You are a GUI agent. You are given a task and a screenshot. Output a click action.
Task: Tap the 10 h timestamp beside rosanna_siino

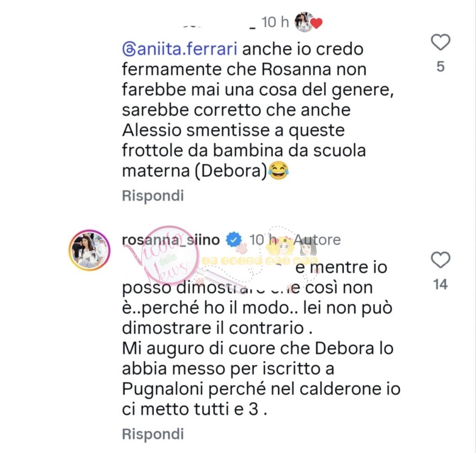263,240
